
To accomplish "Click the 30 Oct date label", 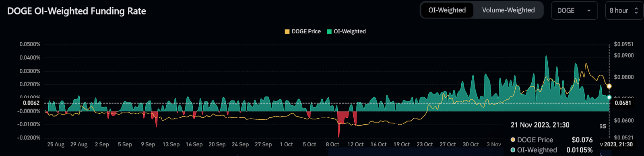I will 471,144.
